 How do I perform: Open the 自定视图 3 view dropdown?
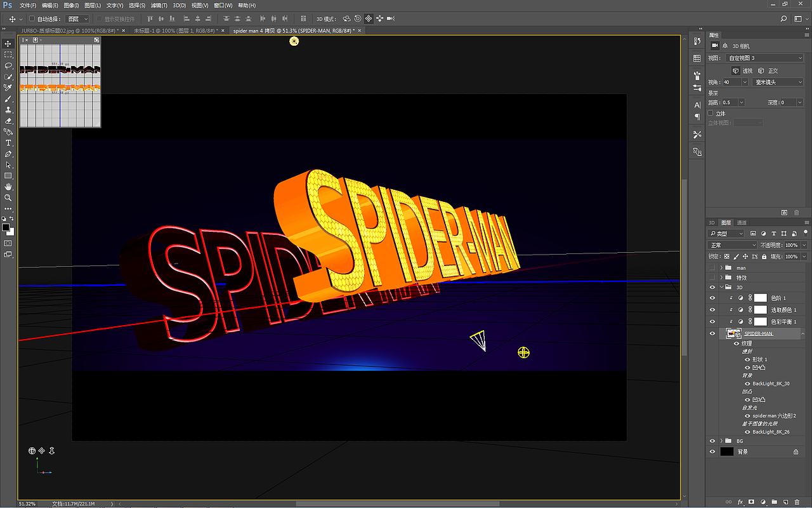764,58
